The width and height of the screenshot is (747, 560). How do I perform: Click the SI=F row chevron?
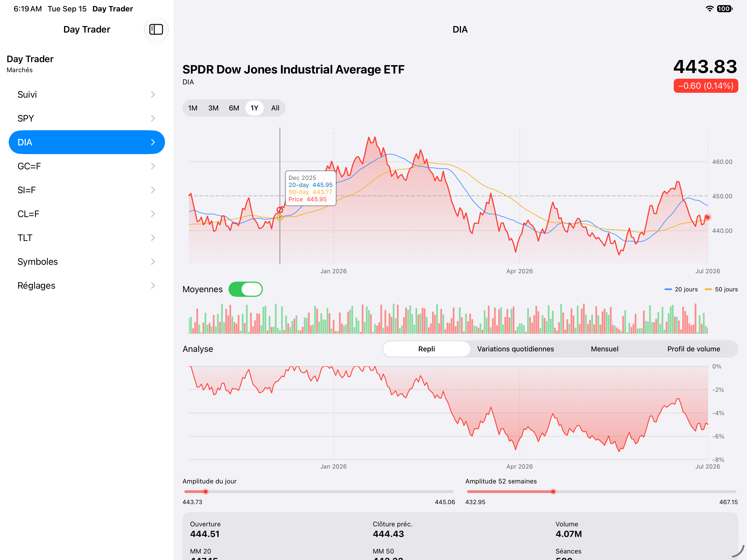[x=153, y=190]
